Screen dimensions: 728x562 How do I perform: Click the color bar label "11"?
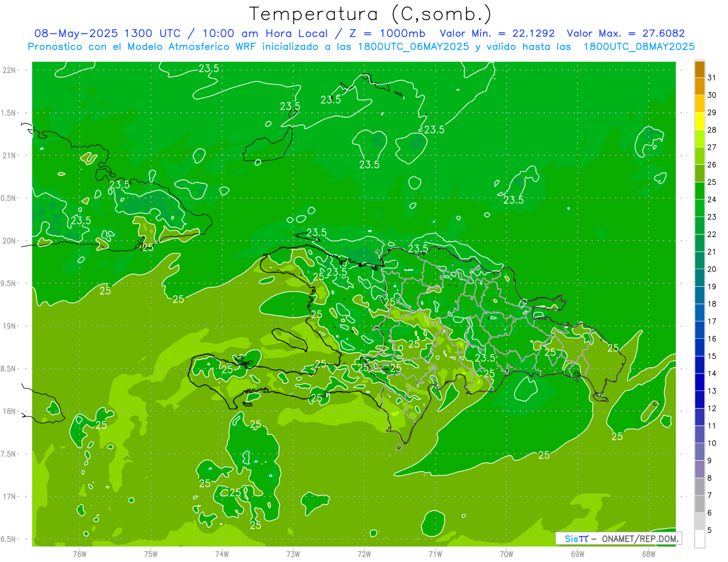(x=712, y=426)
